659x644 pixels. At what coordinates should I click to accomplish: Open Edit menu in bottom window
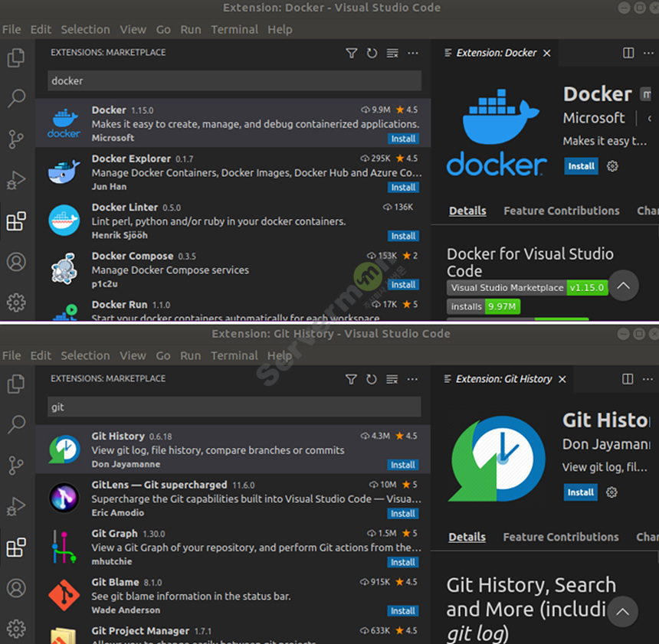[41, 356]
